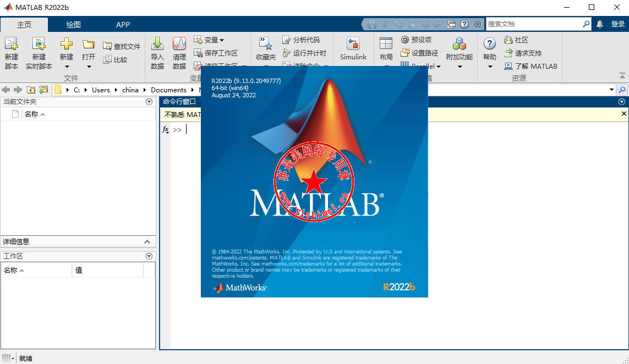
Task: Expand the Add-Ons (附加功能) dropdown arrow
Action: (460, 67)
